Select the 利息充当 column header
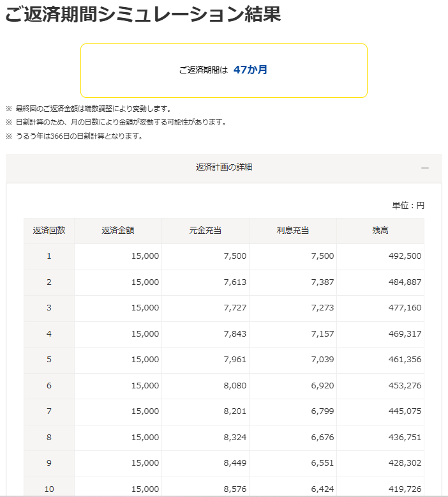Viewport: 448px width, 497px height. tap(293, 231)
